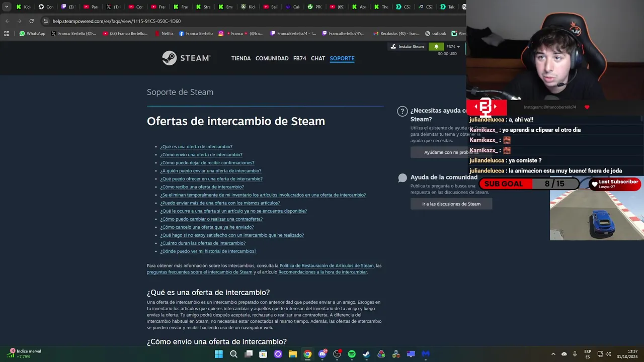Open ¿Qué hago si no estoy satisfecho link
Viewport: 644px width, 362px height.
[x=232, y=235]
